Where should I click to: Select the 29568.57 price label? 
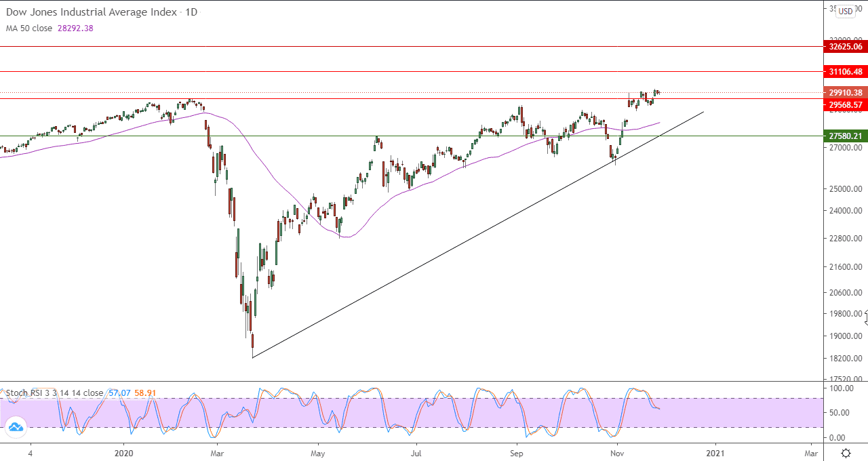click(845, 104)
